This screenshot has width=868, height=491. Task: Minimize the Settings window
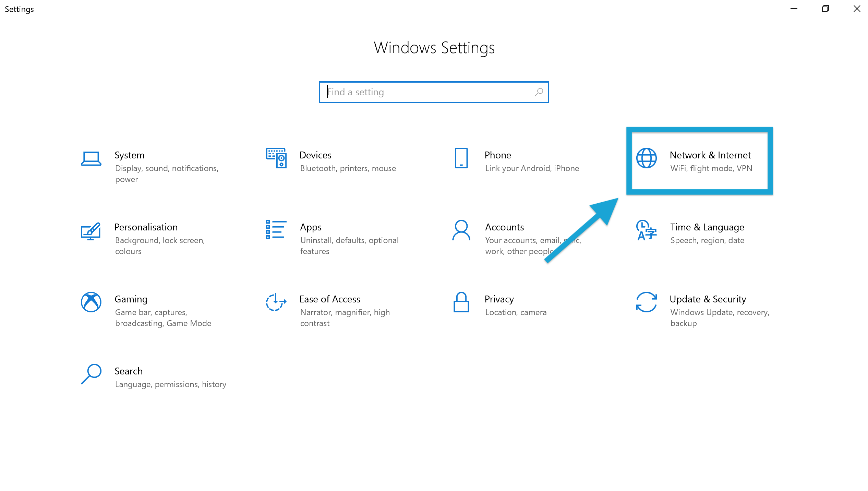794,9
